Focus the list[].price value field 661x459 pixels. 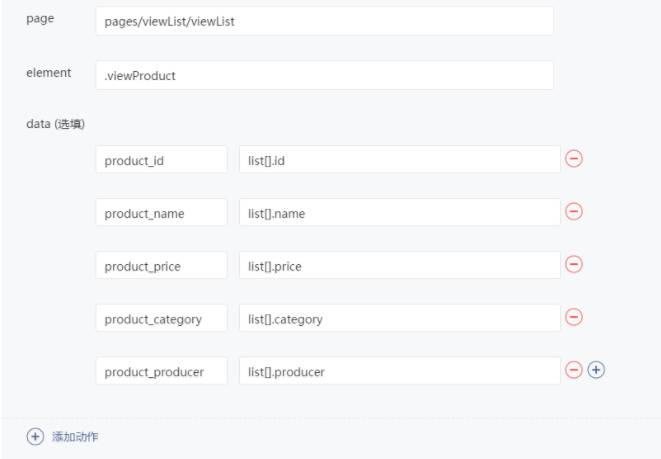click(399, 265)
